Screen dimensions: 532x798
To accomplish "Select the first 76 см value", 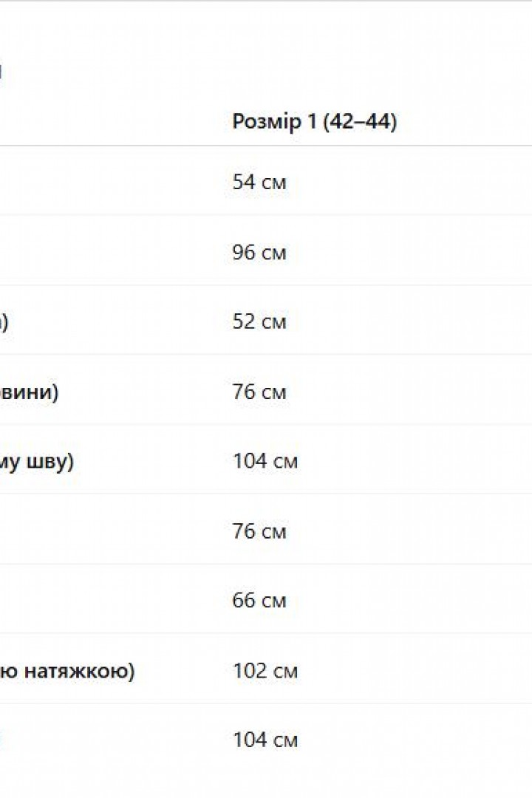I will click(259, 392).
